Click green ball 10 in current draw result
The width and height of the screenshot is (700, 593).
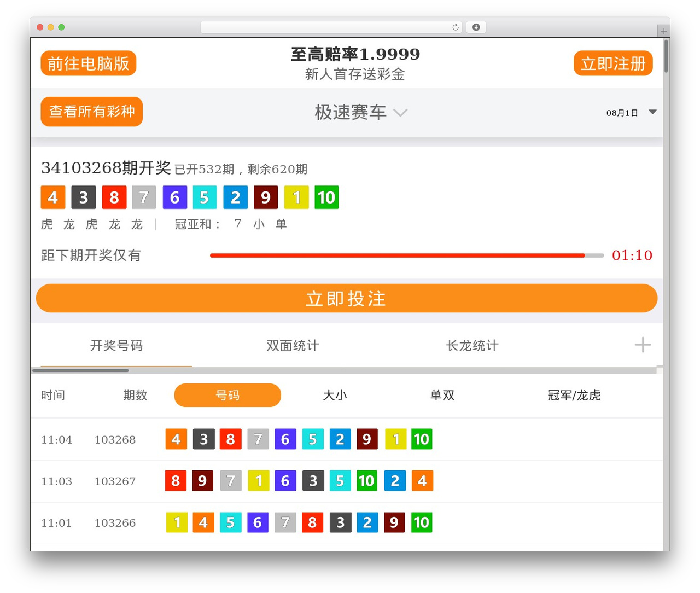[326, 197]
